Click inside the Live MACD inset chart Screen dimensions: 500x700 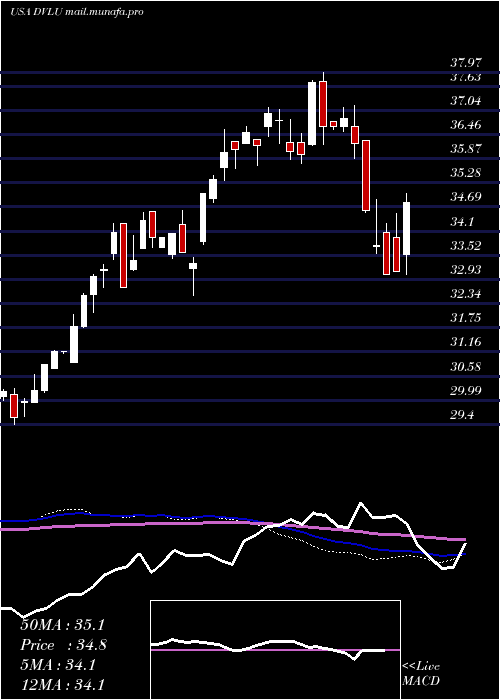tap(275, 650)
